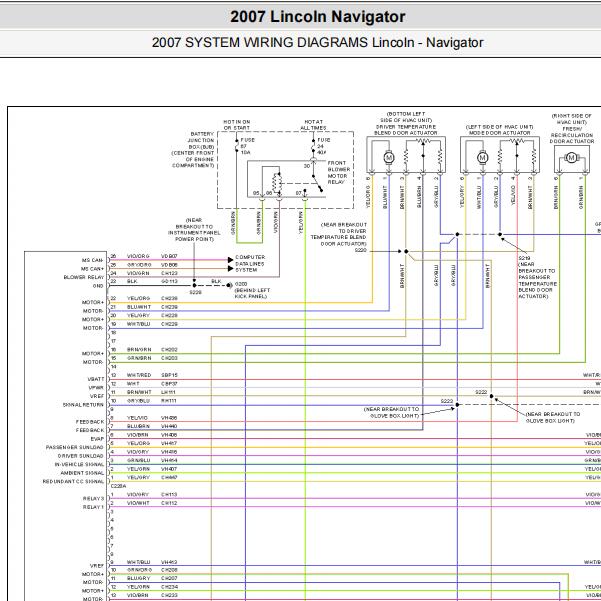Click the "C228A" connector label
601x601 pixels.
[x=118, y=486]
